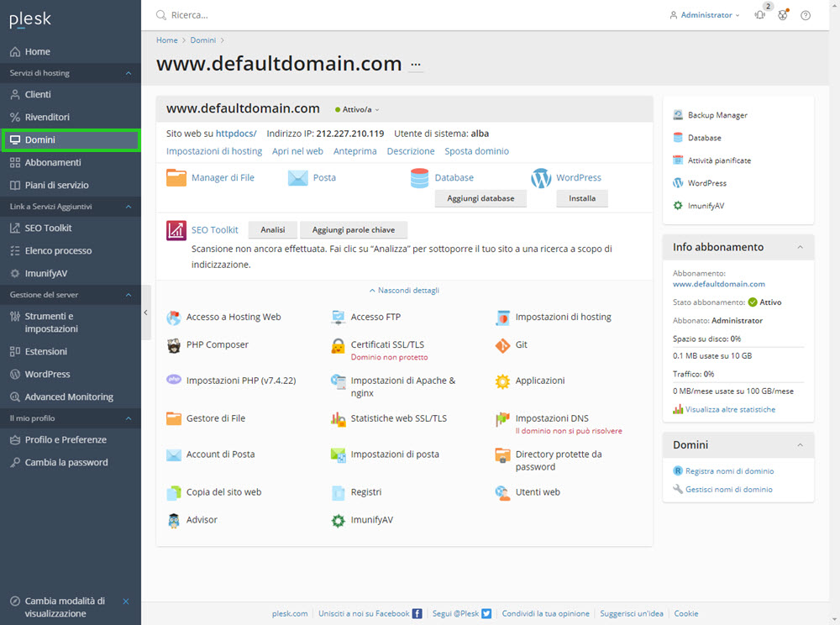Viewport: 840px width, 625px height.
Task: Click the Accesso FTP icon
Action: point(338,318)
